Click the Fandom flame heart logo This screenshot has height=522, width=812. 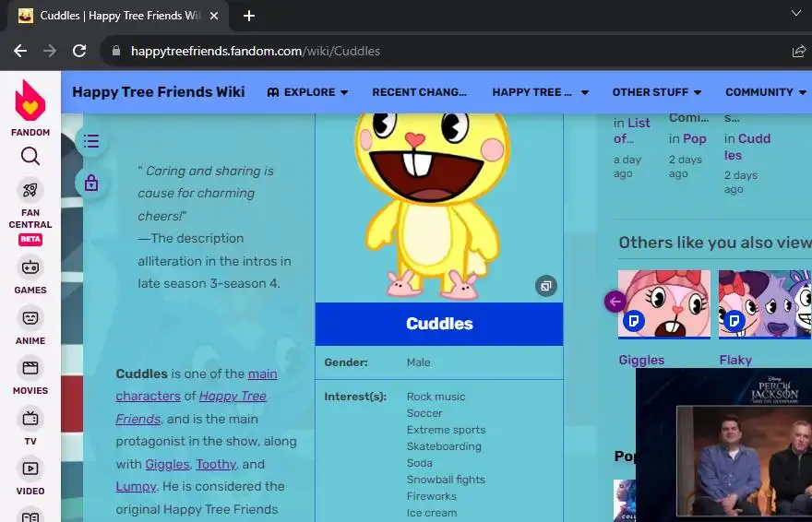coord(30,100)
